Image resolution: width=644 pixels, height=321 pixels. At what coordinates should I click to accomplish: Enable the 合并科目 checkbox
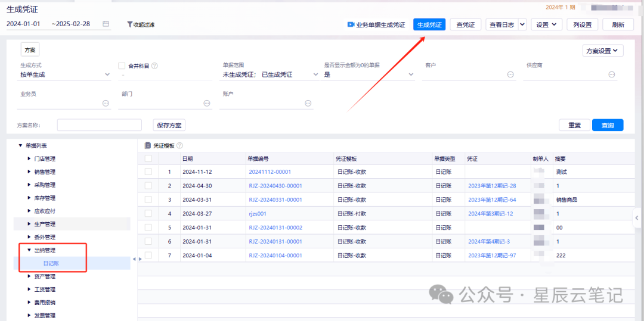tap(122, 66)
